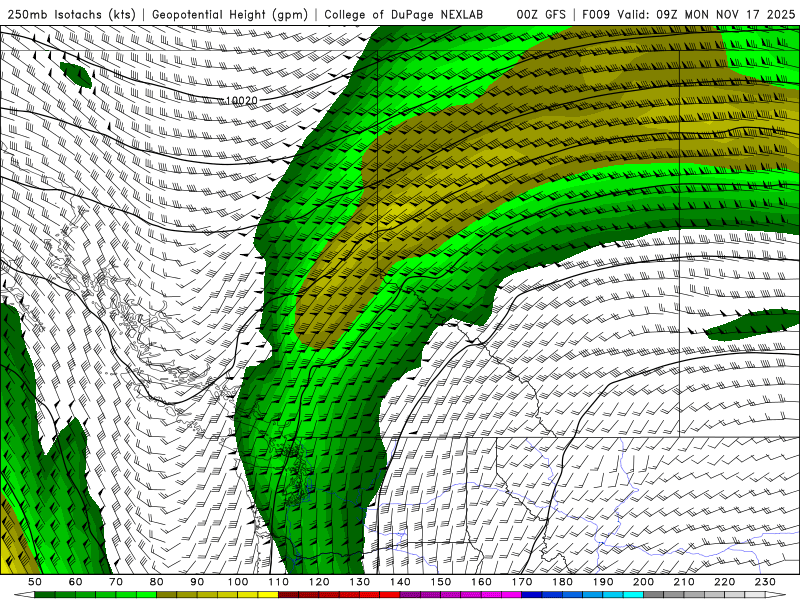Select the dark blue swatch starting at 170

[x=532, y=594]
